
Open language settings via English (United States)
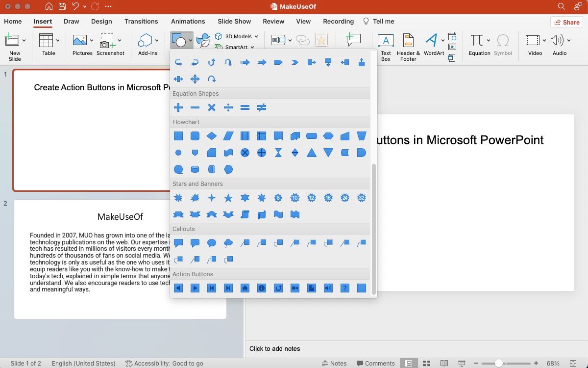click(x=83, y=363)
